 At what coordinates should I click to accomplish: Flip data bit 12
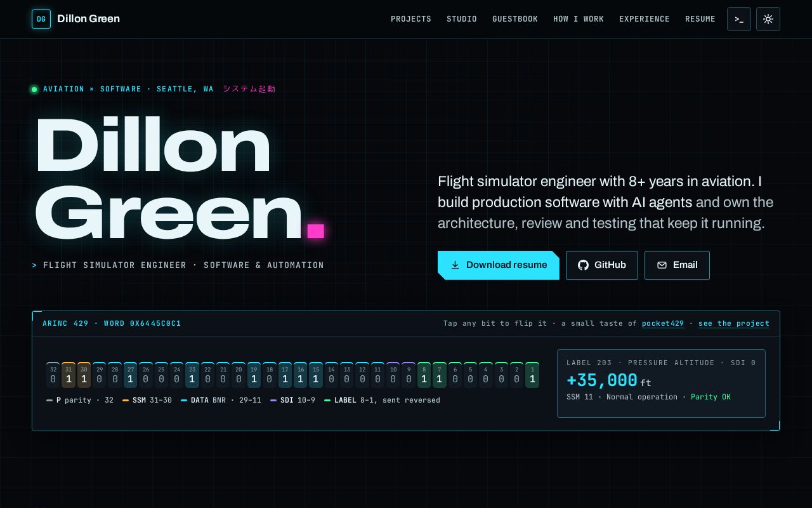pos(362,375)
